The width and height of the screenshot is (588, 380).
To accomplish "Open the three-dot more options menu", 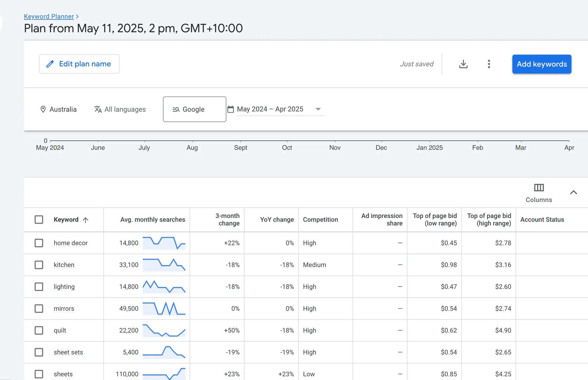I will click(489, 64).
